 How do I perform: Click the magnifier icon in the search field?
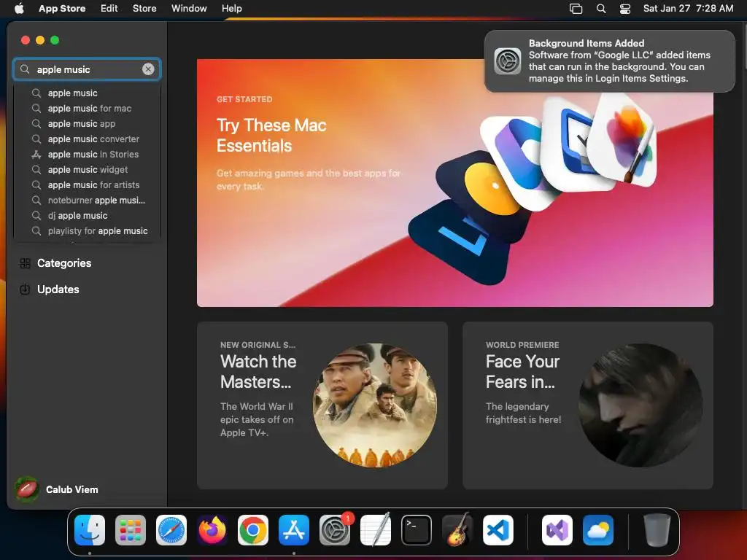coord(25,69)
